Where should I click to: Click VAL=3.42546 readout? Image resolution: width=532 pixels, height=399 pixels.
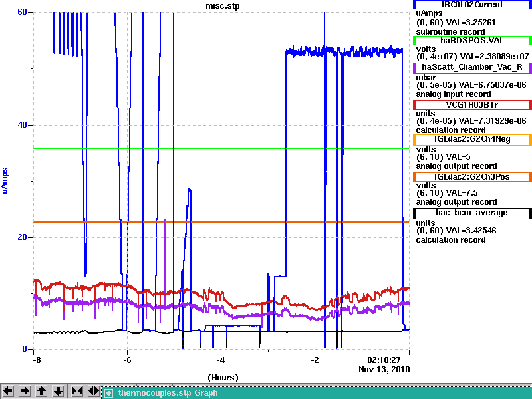[471, 231]
